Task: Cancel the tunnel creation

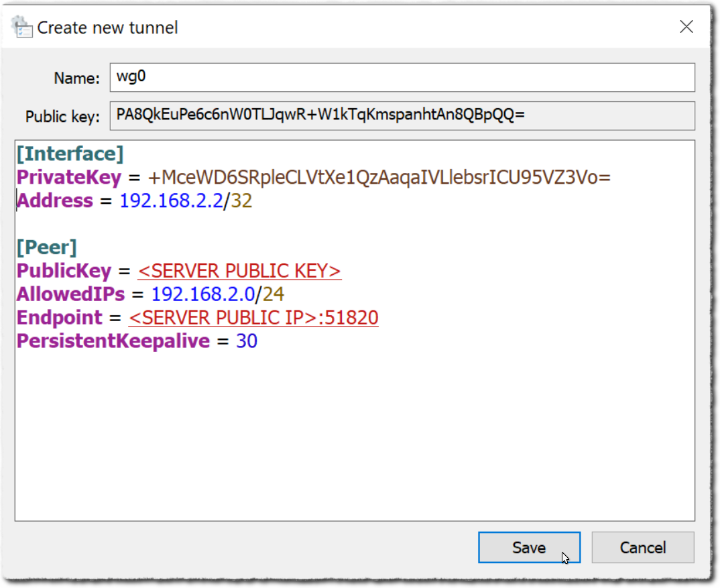Action: [642, 547]
